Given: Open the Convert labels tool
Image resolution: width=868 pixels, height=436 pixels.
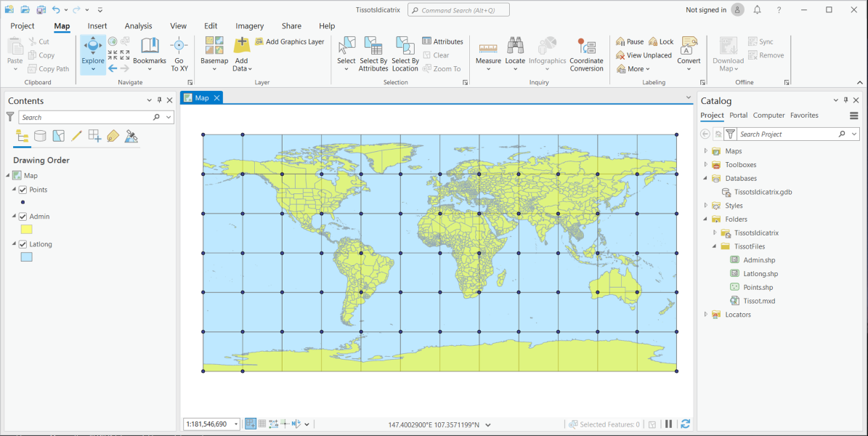Looking at the screenshot, I should [x=689, y=54].
